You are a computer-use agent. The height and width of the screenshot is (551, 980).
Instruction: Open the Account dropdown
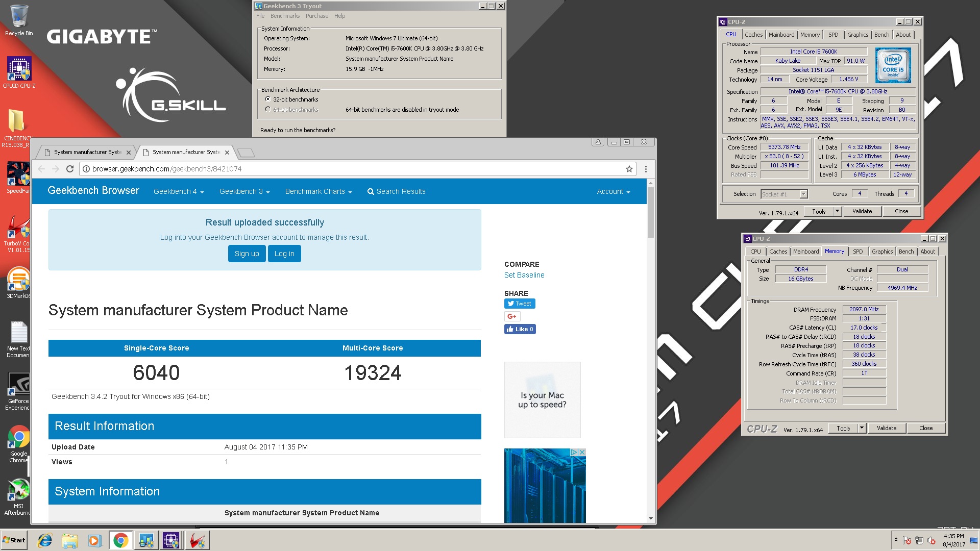tap(614, 191)
